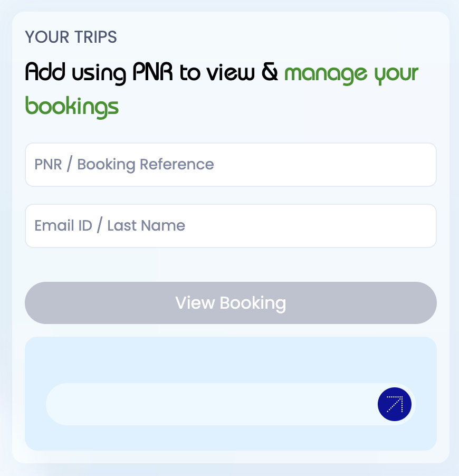This screenshot has height=476, width=459.
Task: Select the first white text field
Action: 231,165
